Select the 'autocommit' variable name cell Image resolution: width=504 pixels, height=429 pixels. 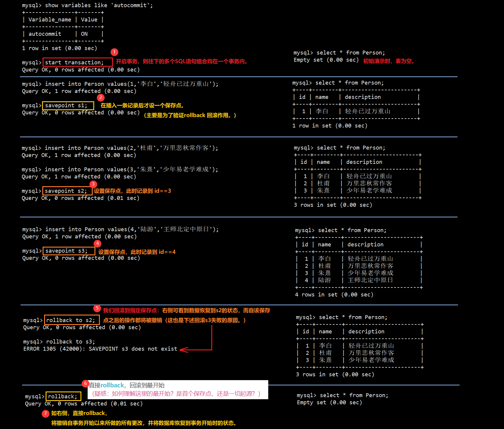coord(45,34)
